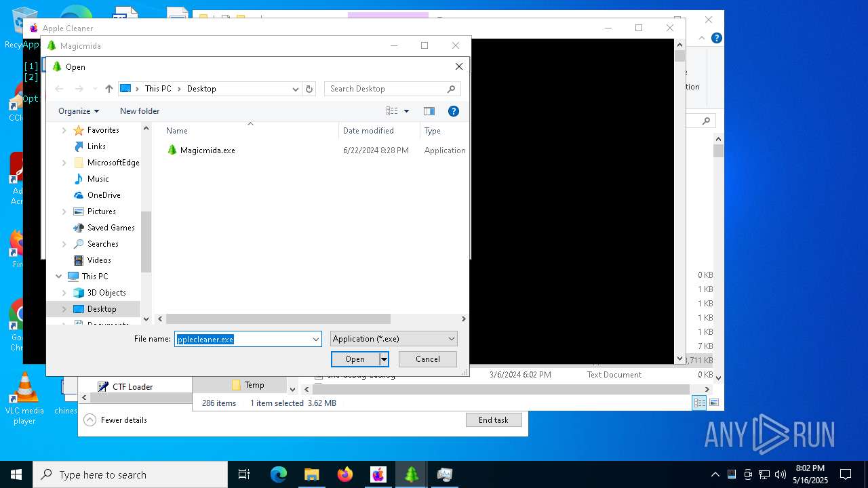Click the taskbar search box
868x488 pixels.
[x=130, y=474]
